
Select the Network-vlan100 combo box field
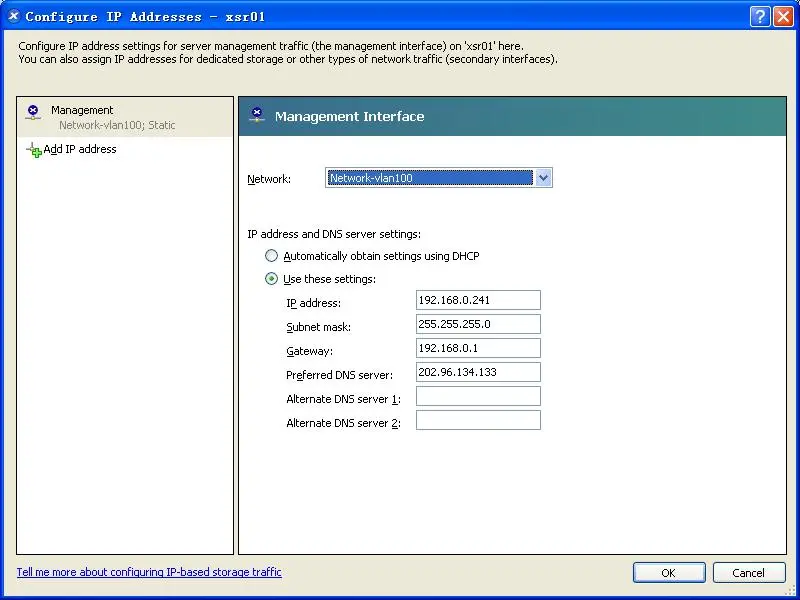click(438, 178)
